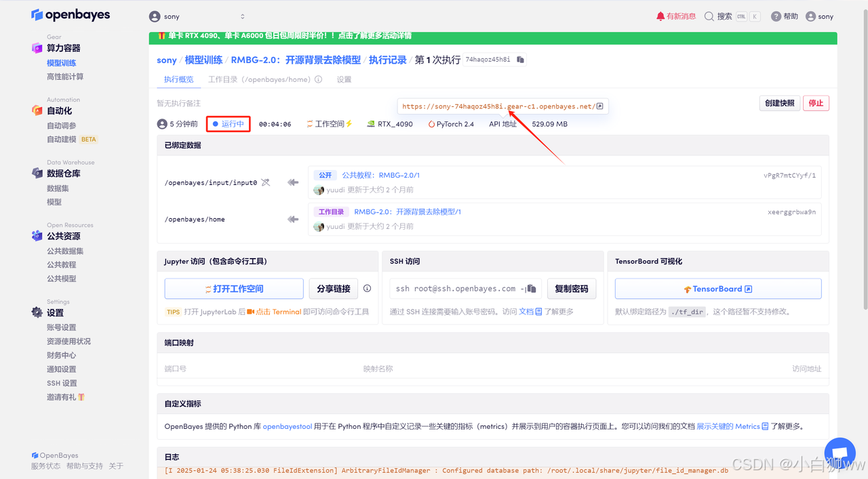Click the 算力容器 section icon
The height and width of the screenshot is (479, 868).
(37, 48)
